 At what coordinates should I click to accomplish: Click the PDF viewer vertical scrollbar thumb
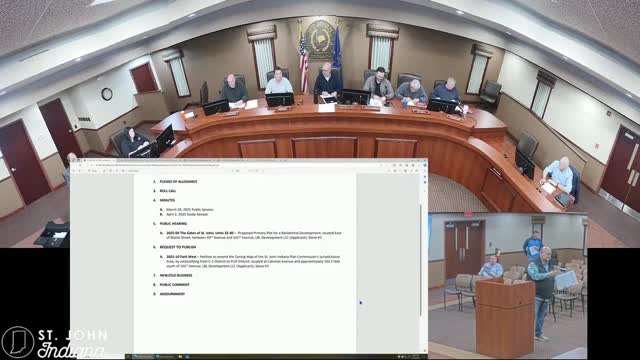421,260
